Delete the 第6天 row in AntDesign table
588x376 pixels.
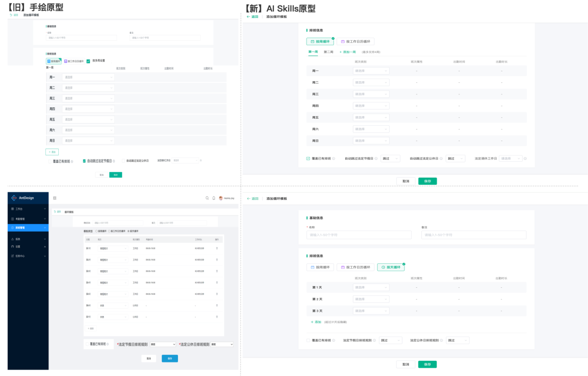217,306
